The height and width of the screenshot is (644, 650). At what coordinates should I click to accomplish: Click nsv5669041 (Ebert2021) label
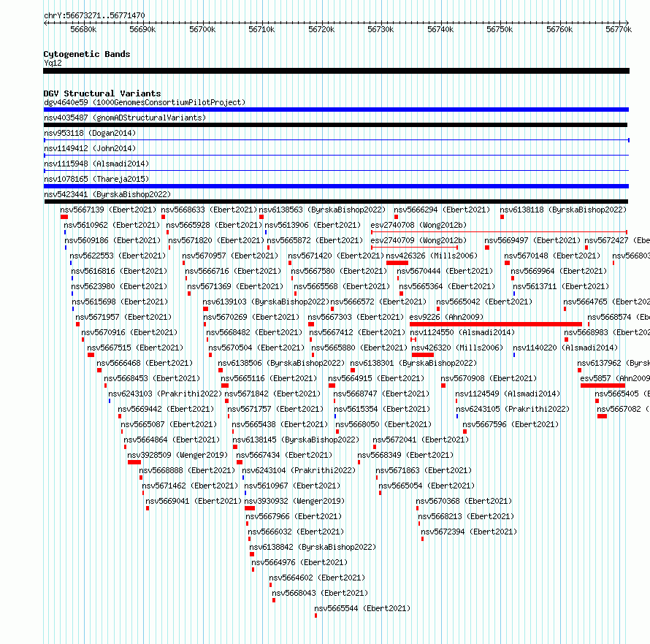[x=194, y=501]
